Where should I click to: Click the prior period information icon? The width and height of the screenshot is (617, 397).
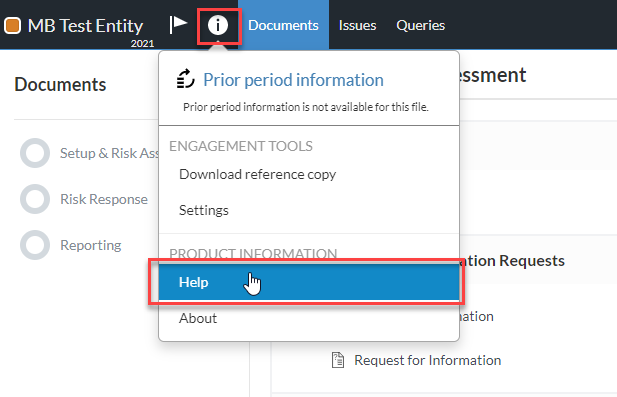click(186, 79)
